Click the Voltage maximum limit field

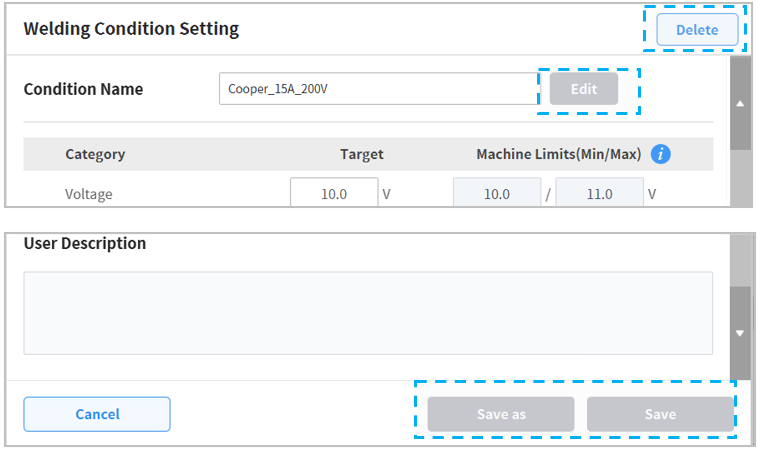pos(599,193)
